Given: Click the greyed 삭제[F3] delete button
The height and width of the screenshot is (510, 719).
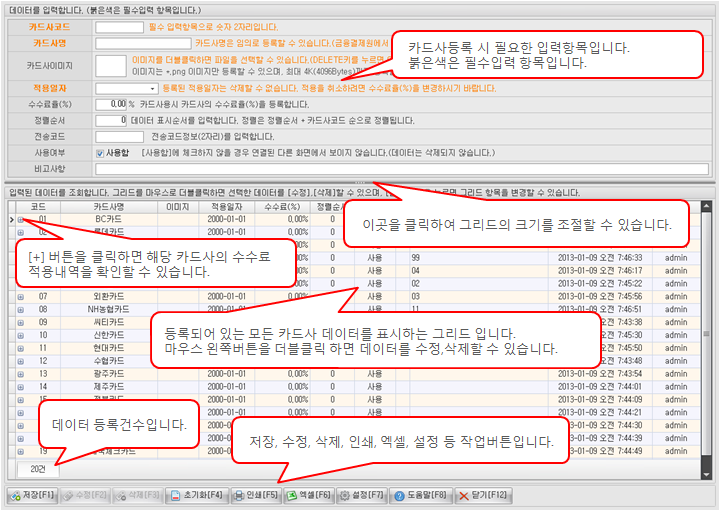Looking at the screenshot, I should pos(138,495).
